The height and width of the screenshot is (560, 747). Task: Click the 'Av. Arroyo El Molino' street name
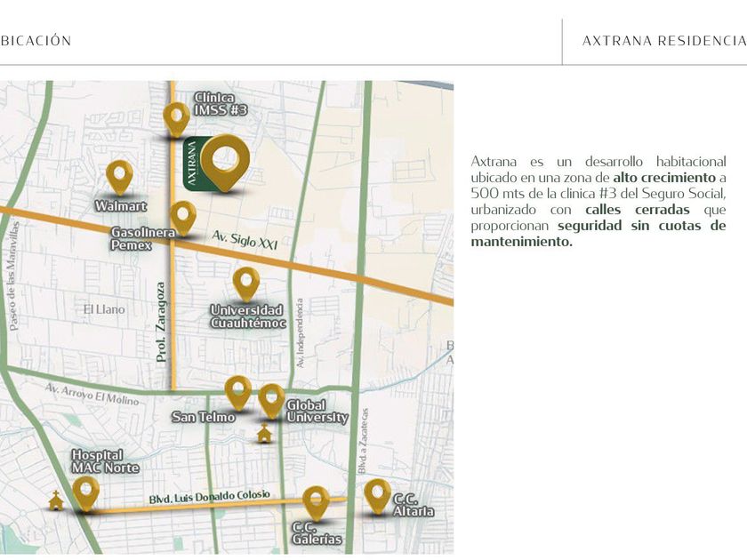pos(92,395)
